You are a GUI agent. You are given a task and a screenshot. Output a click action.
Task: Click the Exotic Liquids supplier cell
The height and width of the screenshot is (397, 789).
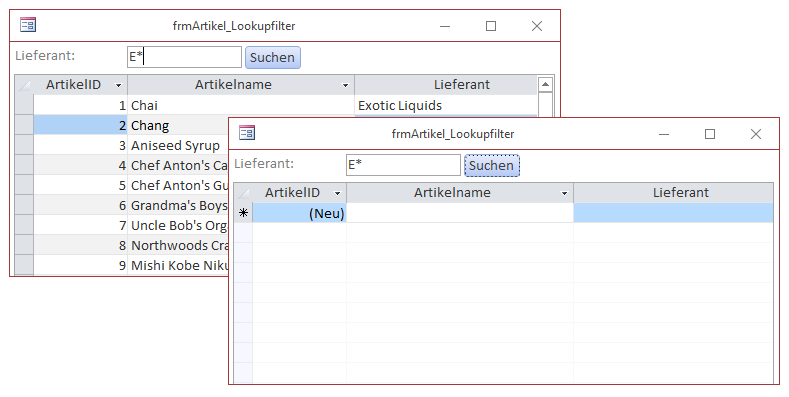tap(446, 105)
